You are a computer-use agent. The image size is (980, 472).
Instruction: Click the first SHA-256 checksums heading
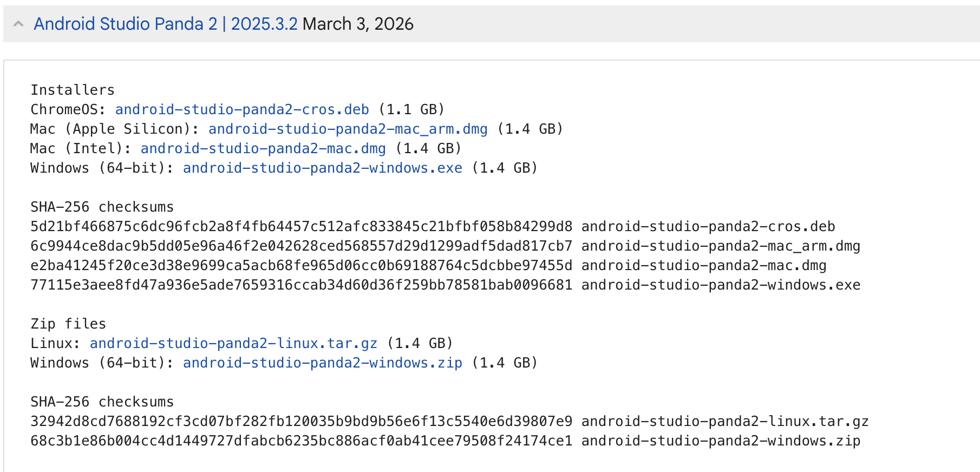(102, 207)
